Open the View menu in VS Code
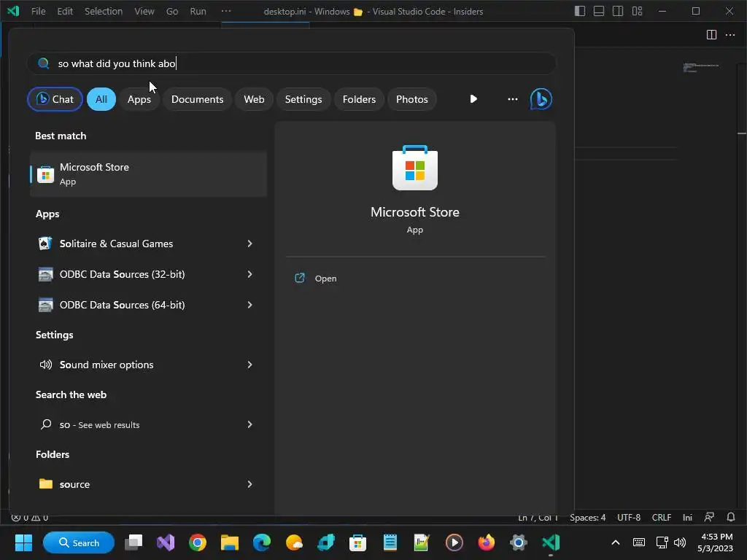 click(x=144, y=11)
